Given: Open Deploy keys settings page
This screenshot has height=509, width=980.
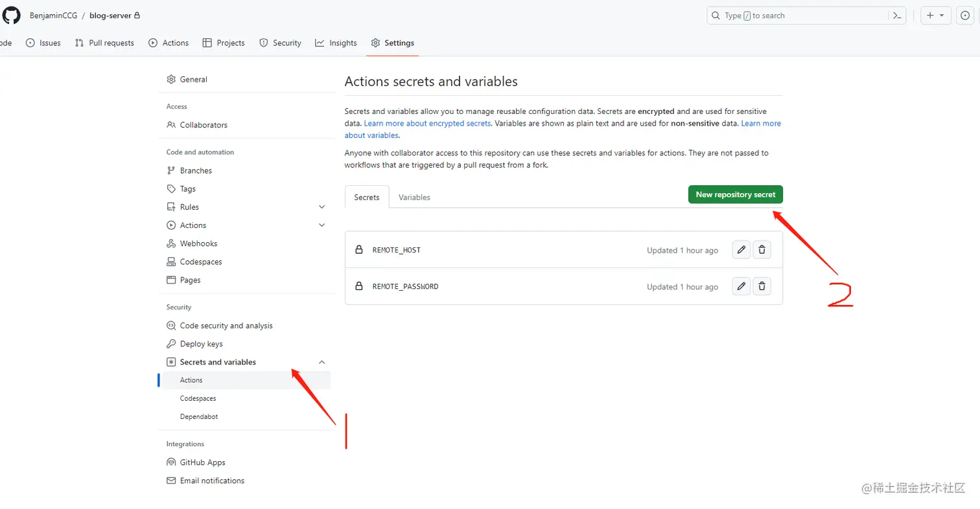Looking at the screenshot, I should point(201,344).
